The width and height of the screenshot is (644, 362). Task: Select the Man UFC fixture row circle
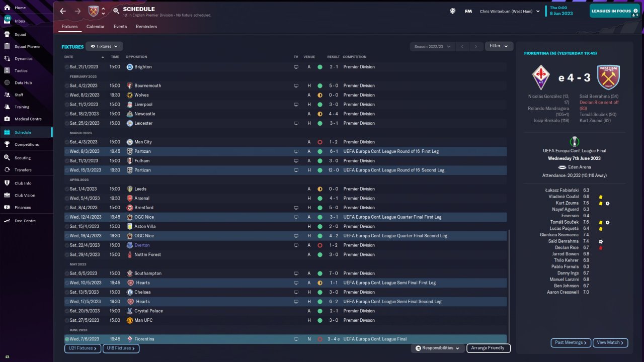(67, 320)
